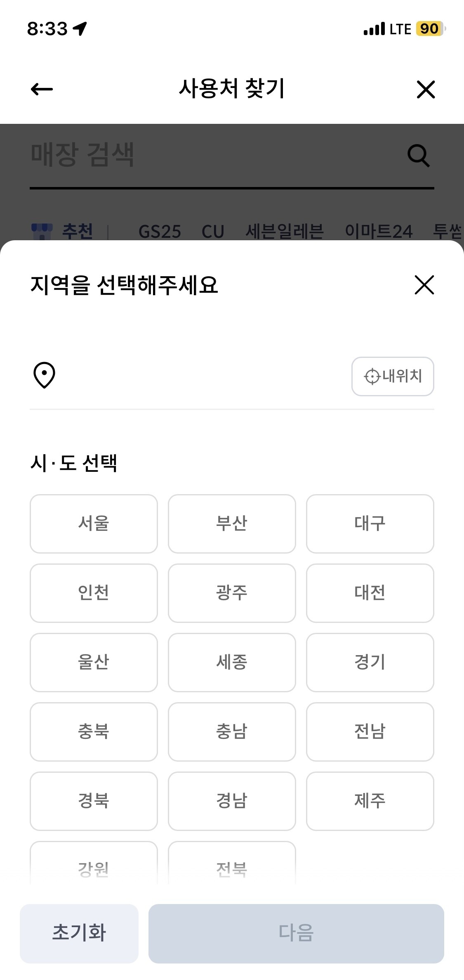Select 서울 region option

coord(94,523)
